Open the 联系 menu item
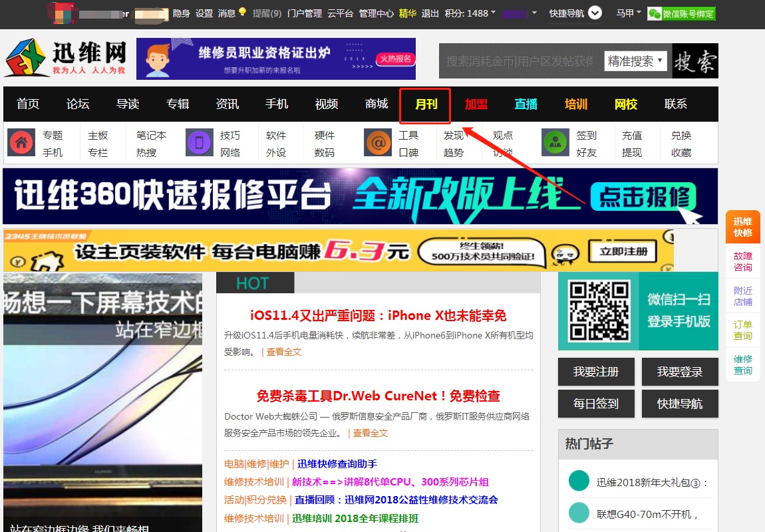765x532 pixels. point(676,104)
